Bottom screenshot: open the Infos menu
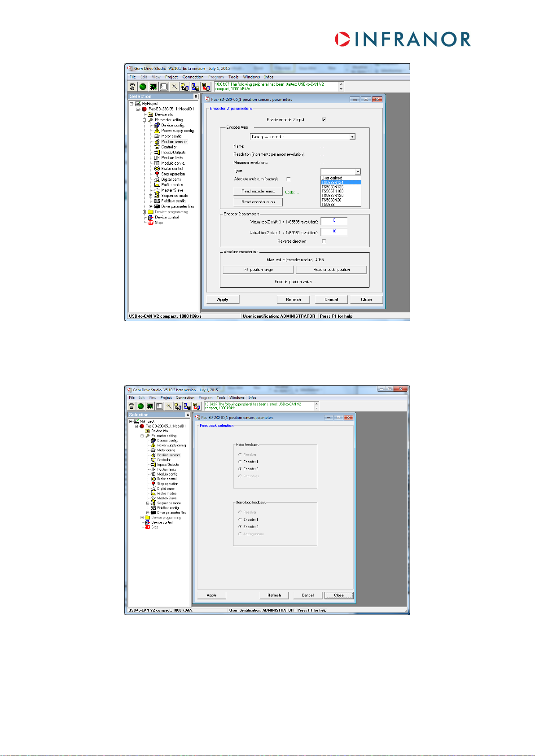 coord(253,398)
